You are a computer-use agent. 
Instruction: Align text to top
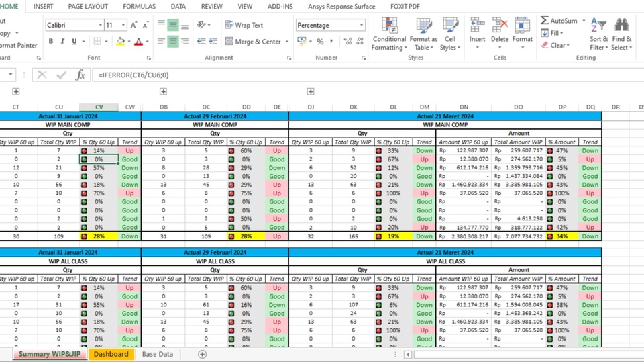point(162,25)
